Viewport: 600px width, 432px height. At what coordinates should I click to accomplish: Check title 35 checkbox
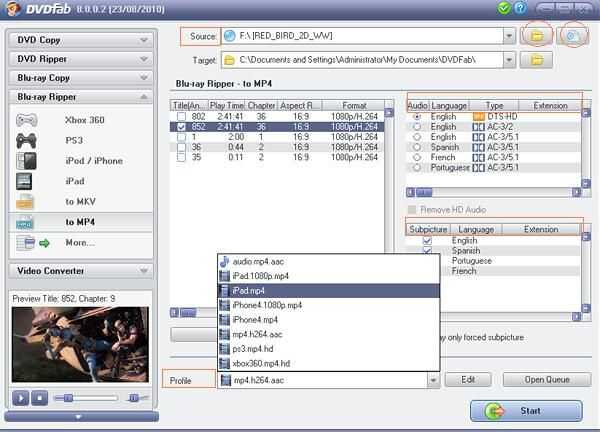coord(181,157)
